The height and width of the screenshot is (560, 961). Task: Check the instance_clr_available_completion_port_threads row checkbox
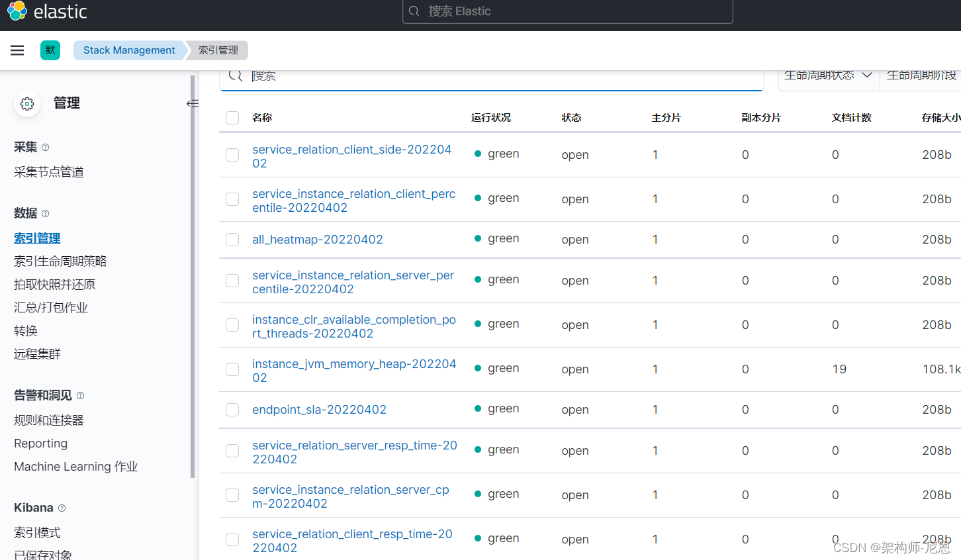[x=232, y=325]
